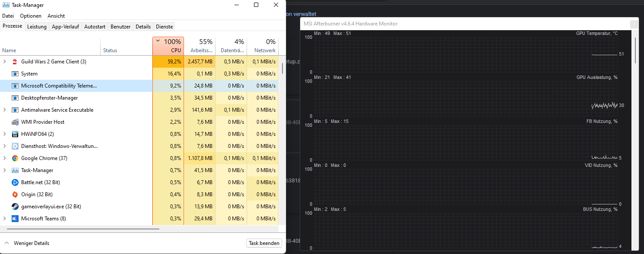Expand the Guild Wars 2 Game Client group
The image size is (644, 254).
tap(5, 62)
